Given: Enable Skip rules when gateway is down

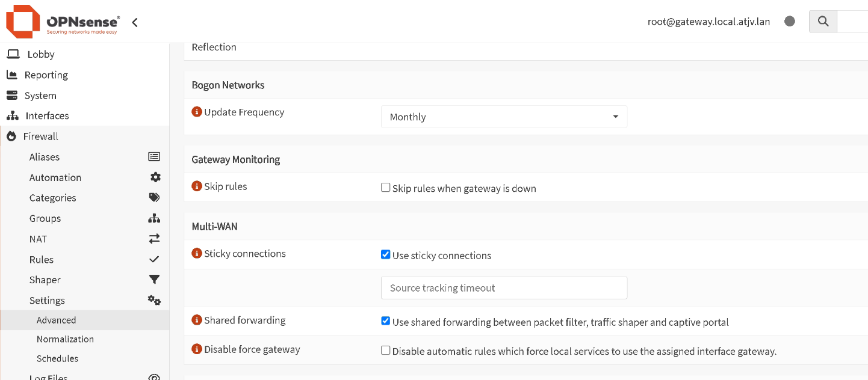Looking at the screenshot, I should (x=386, y=188).
